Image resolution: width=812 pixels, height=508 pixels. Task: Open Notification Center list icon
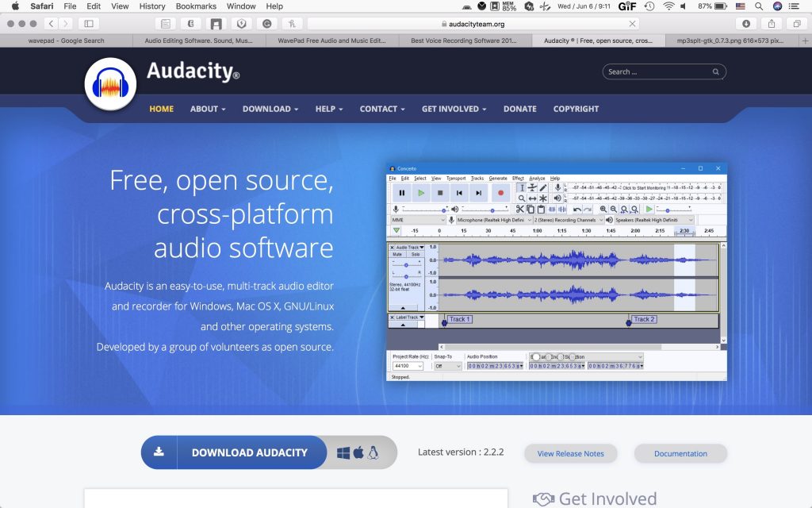coord(793,6)
